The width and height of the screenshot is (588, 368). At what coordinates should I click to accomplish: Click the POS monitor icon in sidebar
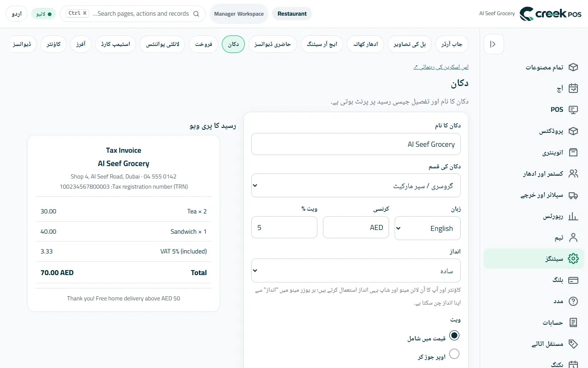(573, 109)
